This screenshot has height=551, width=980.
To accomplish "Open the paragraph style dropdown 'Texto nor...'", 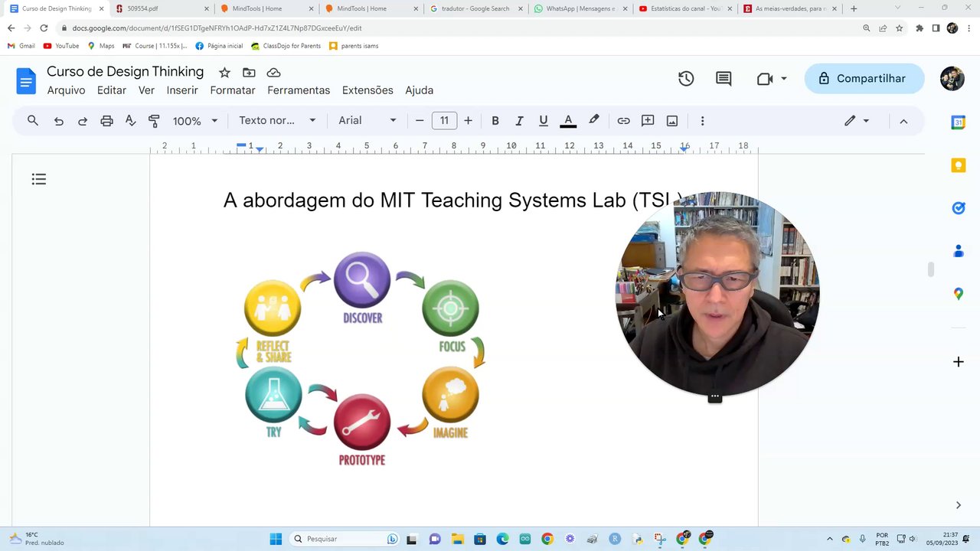I will pyautogui.click(x=277, y=121).
